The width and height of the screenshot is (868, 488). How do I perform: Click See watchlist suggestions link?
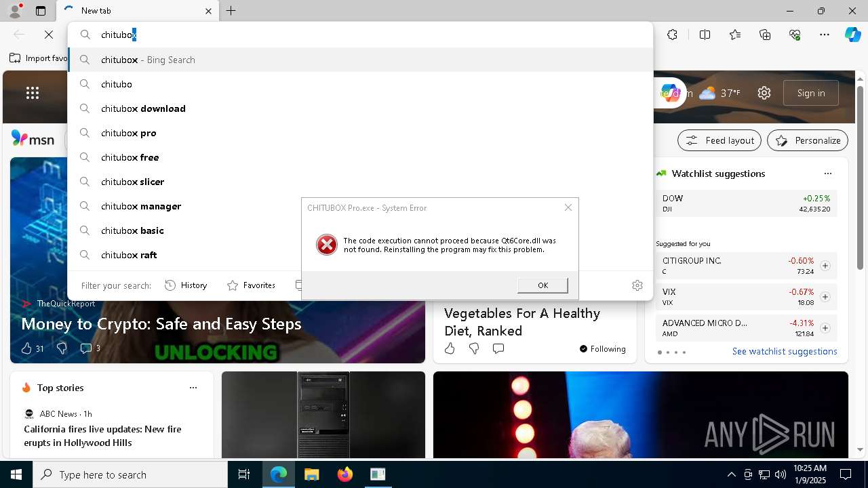(785, 351)
